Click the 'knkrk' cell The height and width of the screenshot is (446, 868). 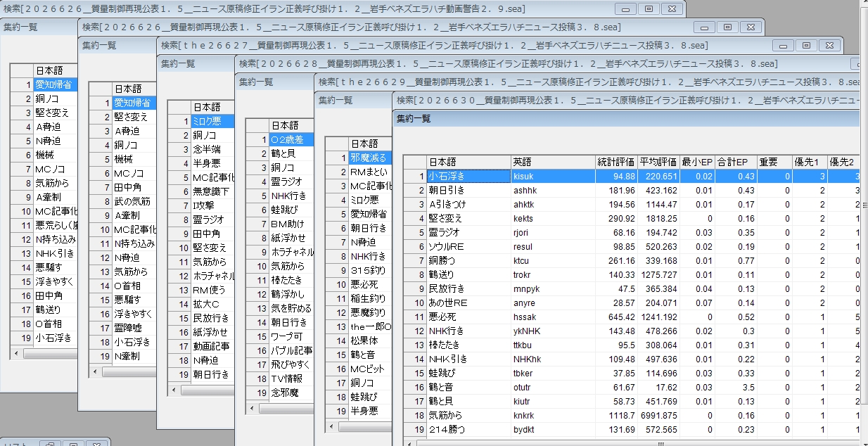coord(552,415)
